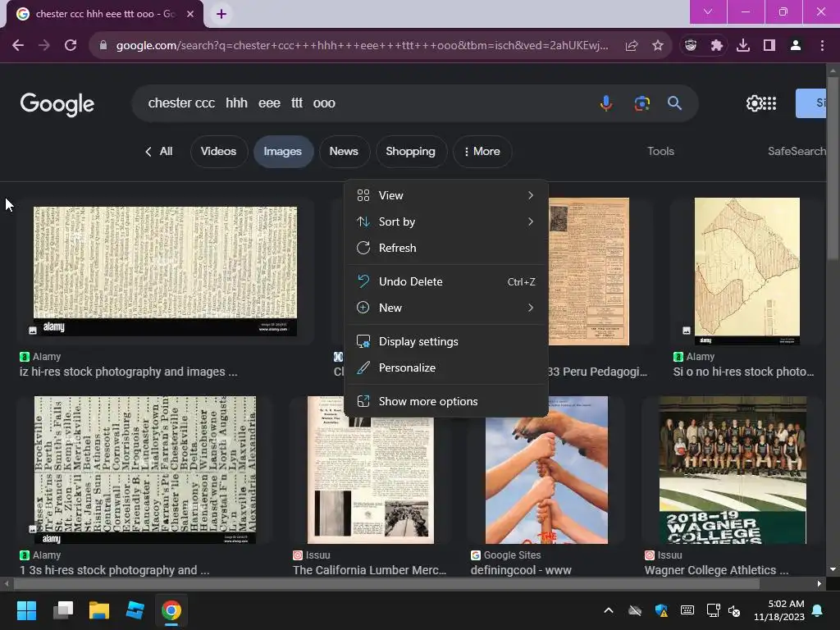Expand the View submenu
The height and width of the screenshot is (630, 840).
pyautogui.click(x=445, y=195)
